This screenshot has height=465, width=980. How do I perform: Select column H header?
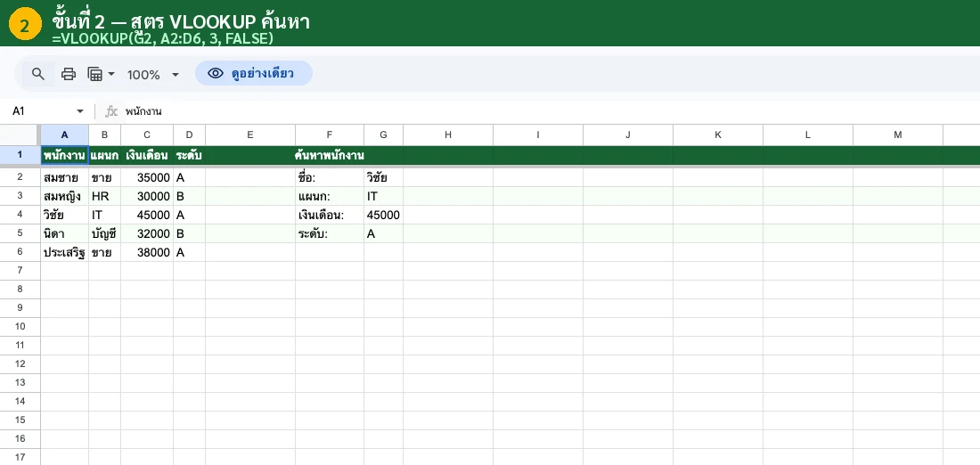(x=448, y=135)
